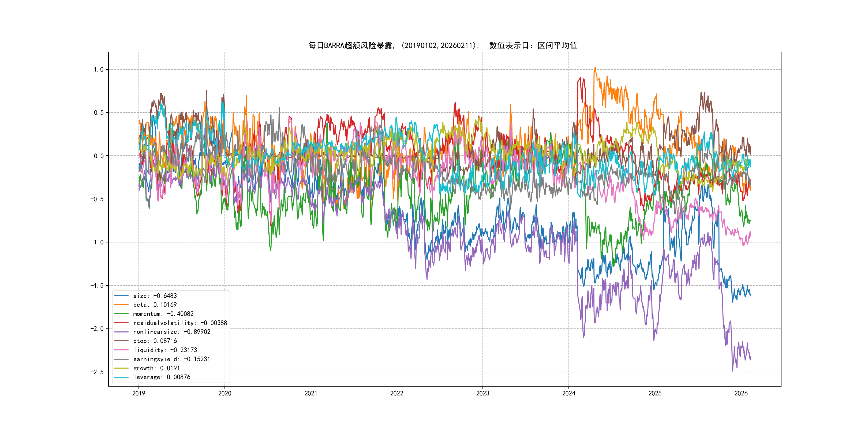Click the -2.5 y-axis tick label
Image resolution: width=868 pixels, height=434 pixels.
click(x=97, y=372)
